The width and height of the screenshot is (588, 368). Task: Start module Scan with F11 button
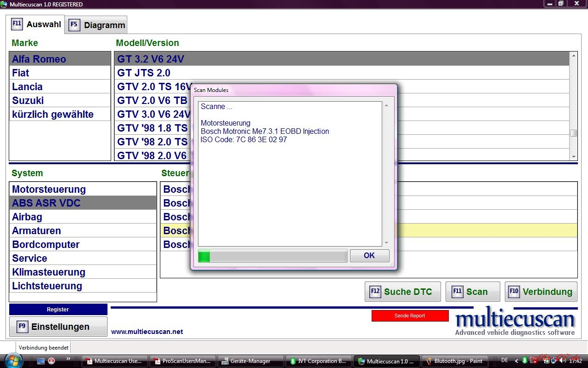(x=473, y=292)
